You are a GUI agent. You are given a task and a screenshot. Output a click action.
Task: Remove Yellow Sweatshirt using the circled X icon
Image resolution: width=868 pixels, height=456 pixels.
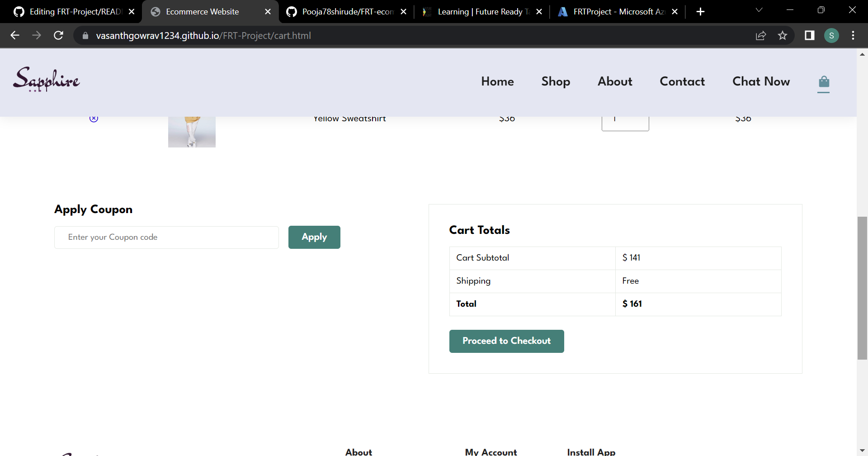tap(94, 118)
